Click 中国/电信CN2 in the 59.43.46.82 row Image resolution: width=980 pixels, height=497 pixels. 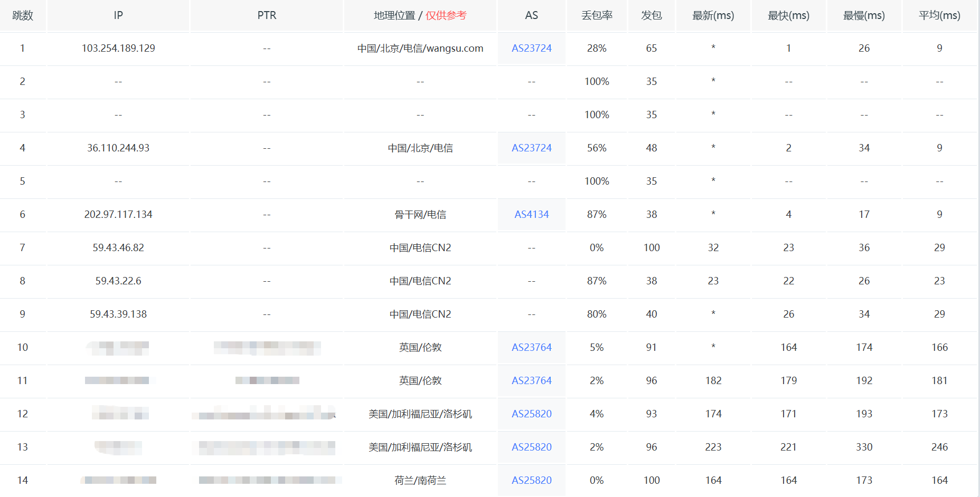[x=420, y=247]
